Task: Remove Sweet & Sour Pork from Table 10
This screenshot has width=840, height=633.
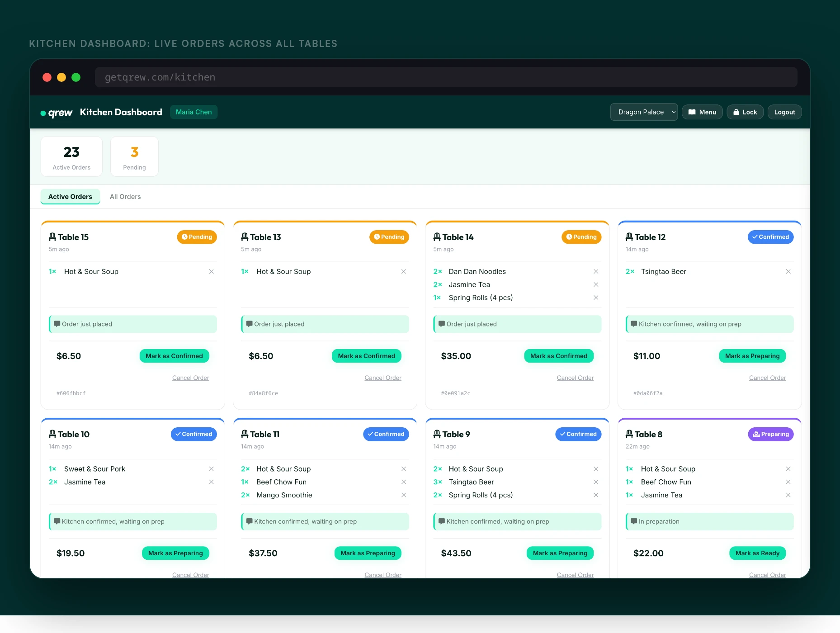Action: tap(211, 469)
